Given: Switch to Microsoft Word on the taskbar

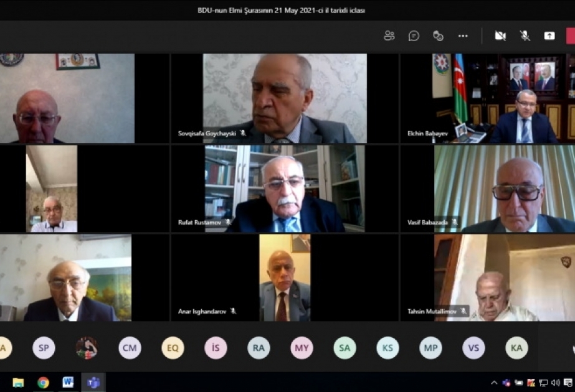Looking at the screenshot, I should [x=68, y=383].
